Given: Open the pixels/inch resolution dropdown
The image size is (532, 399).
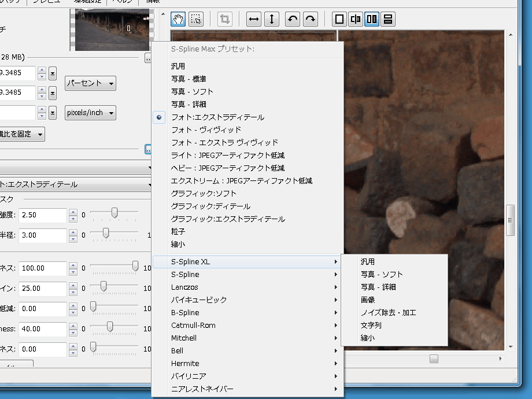Looking at the screenshot, I should 90,113.
